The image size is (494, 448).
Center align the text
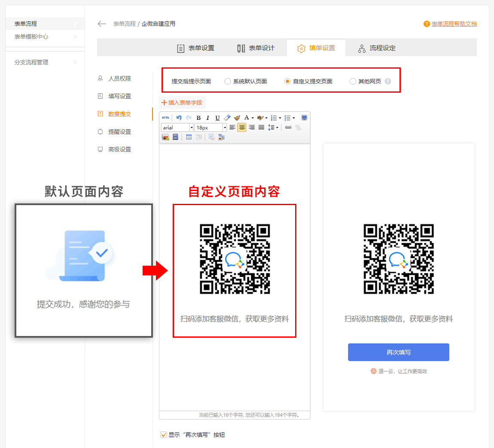[x=242, y=127]
